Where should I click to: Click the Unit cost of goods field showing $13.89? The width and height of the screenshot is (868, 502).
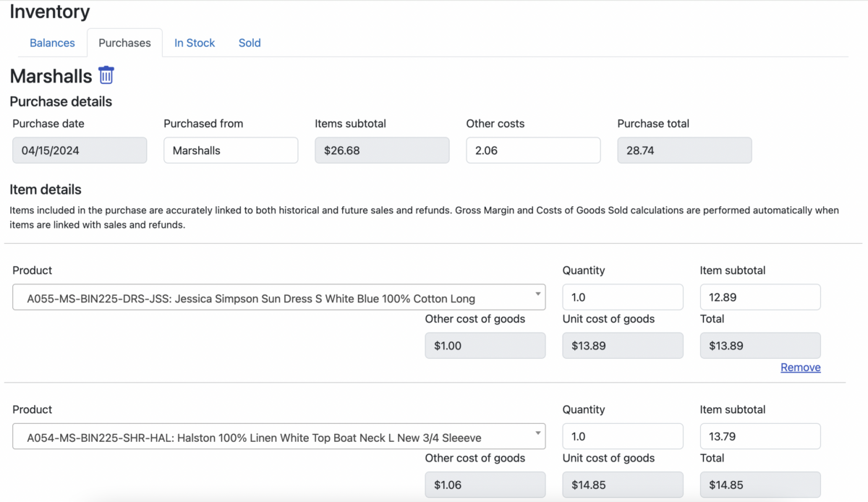622,345
